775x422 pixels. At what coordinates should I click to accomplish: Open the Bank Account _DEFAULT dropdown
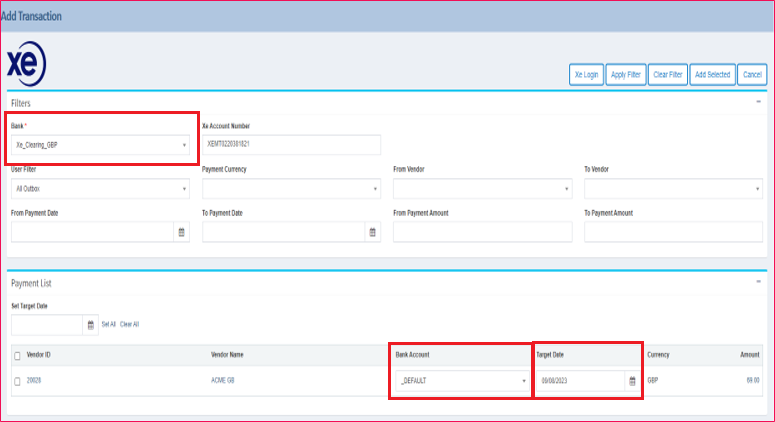pos(461,381)
